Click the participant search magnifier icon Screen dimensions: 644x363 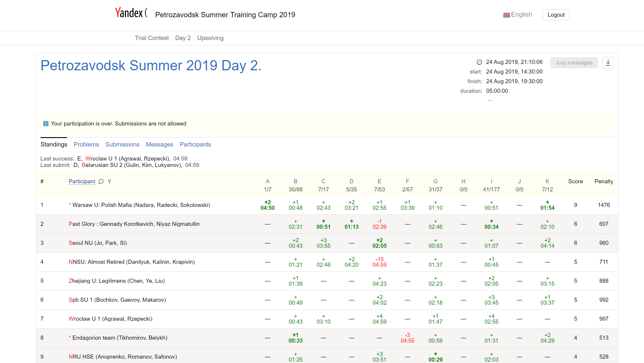click(101, 182)
